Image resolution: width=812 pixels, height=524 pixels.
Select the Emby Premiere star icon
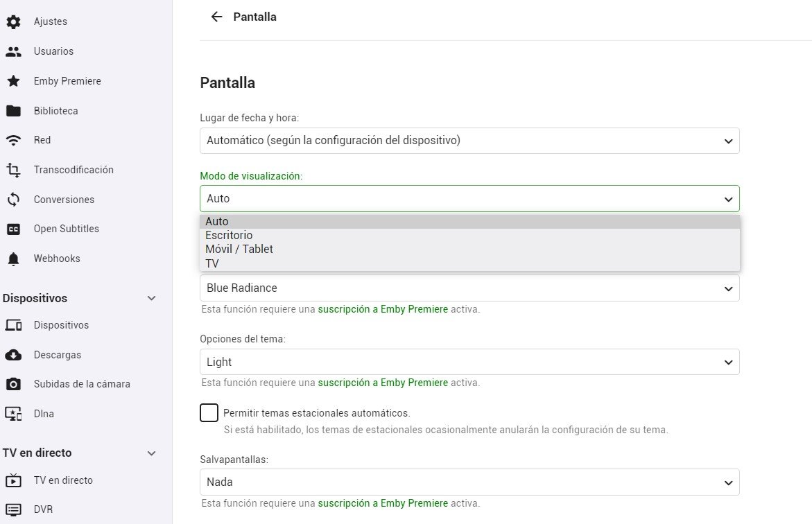tap(13, 81)
